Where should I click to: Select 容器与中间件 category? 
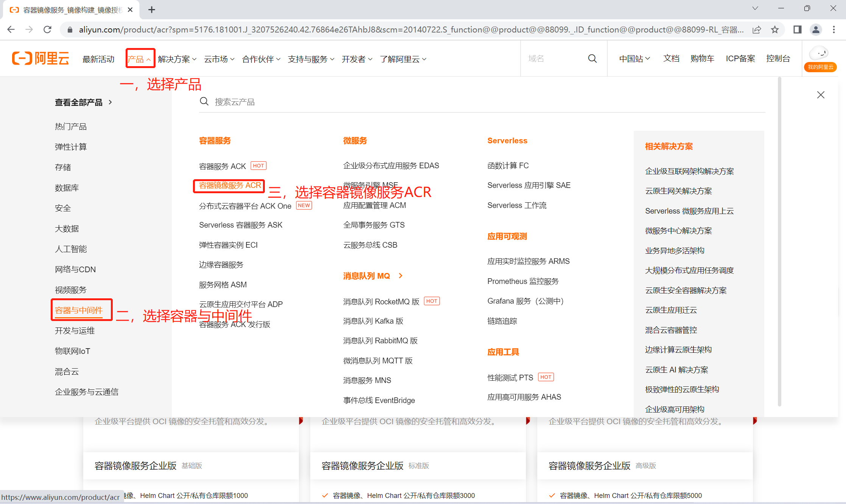tap(79, 310)
